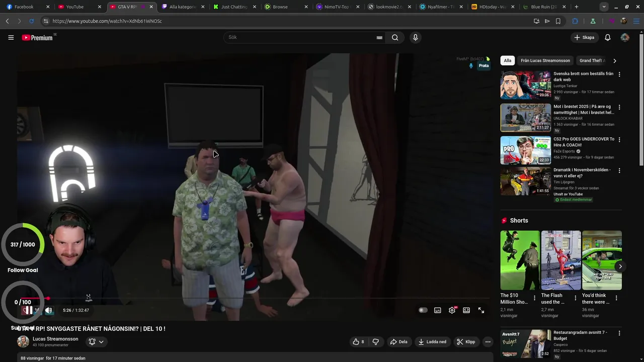This screenshot has width=644, height=362.
Task: Reload the current page
Action: click(x=31, y=21)
